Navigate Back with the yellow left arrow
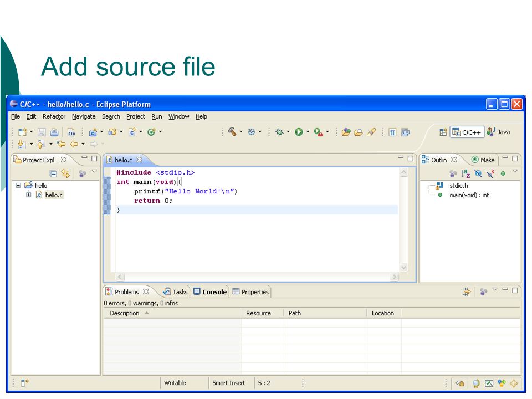 [x=74, y=144]
